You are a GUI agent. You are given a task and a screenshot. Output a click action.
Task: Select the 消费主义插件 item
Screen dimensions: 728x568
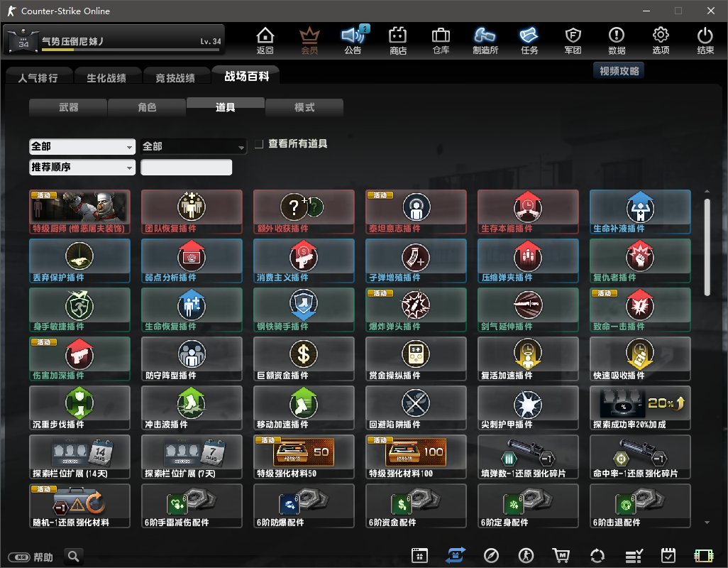point(304,261)
